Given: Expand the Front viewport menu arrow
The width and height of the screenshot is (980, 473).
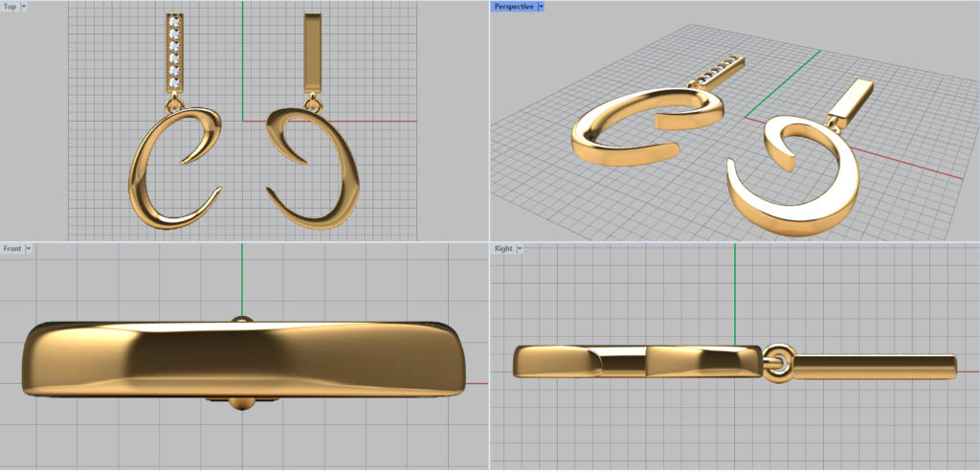Looking at the screenshot, I should point(29,249).
